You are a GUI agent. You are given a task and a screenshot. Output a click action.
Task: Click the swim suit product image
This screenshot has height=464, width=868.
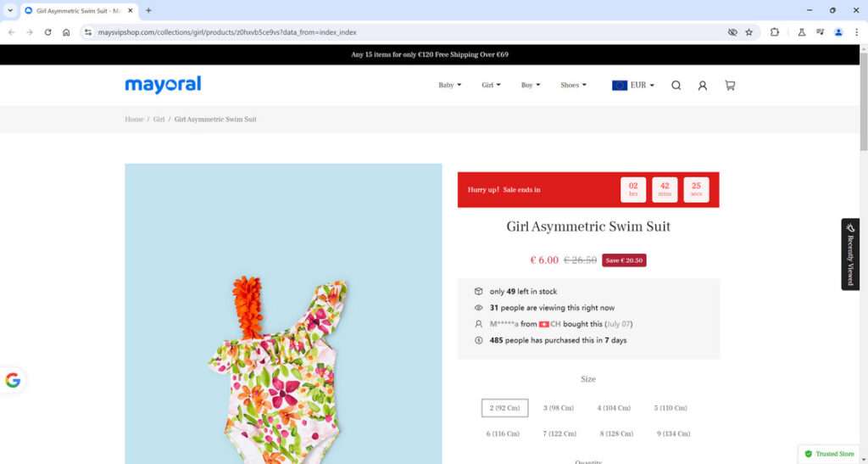283,313
